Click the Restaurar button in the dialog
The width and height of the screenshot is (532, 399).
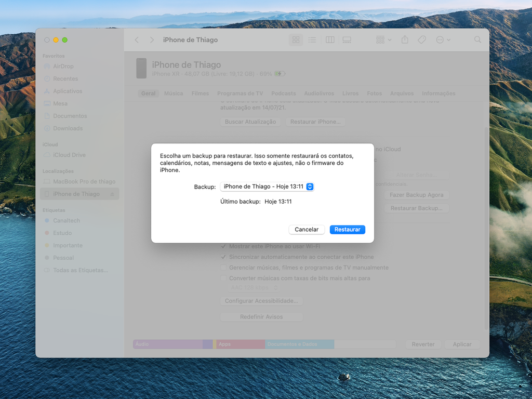tap(347, 229)
